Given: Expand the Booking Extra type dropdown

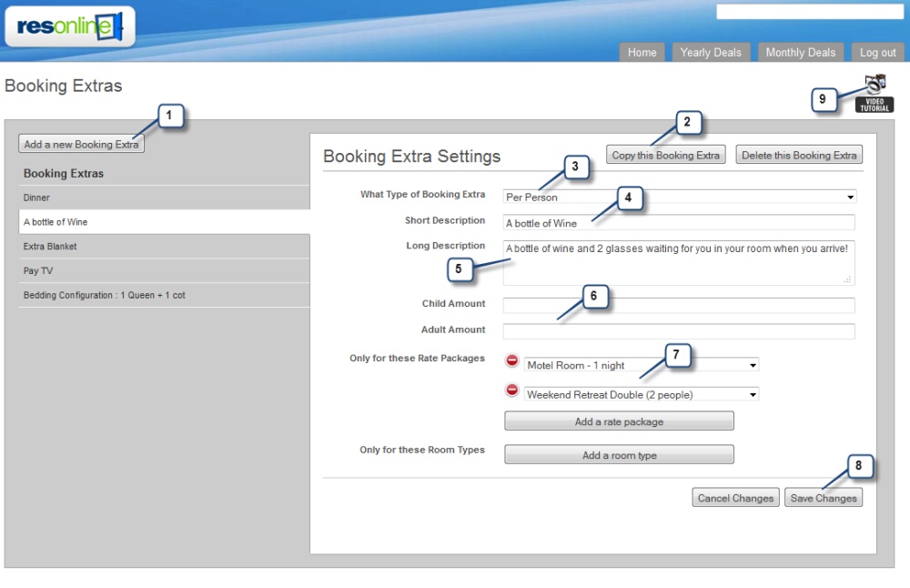Looking at the screenshot, I should (x=679, y=197).
